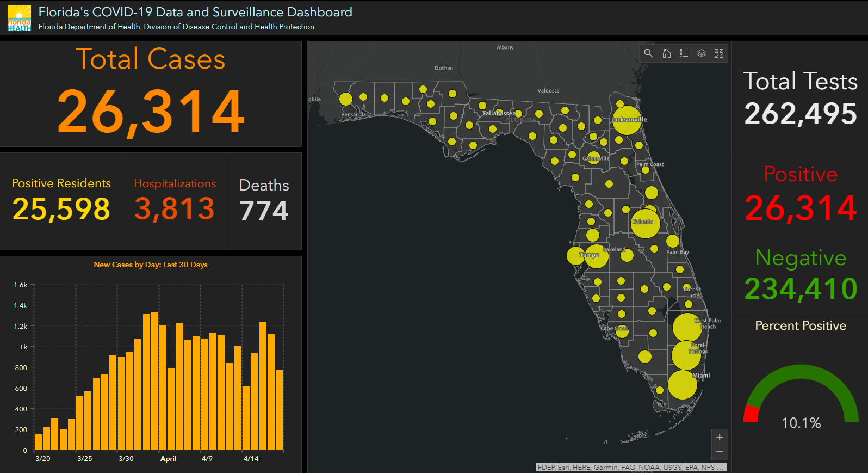The width and height of the screenshot is (868, 473).
Task: Click the April axis label
Action: tap(168, 459)
